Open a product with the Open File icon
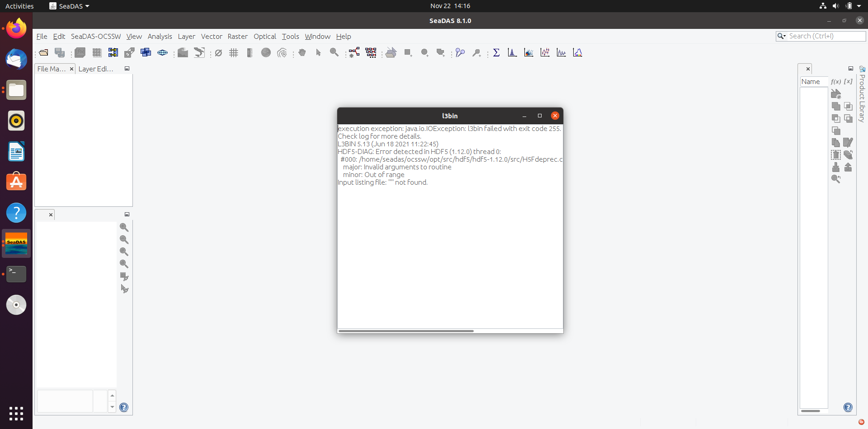This screenshot has width=868, height=429. pyautogui.click(x=43, y=52)
